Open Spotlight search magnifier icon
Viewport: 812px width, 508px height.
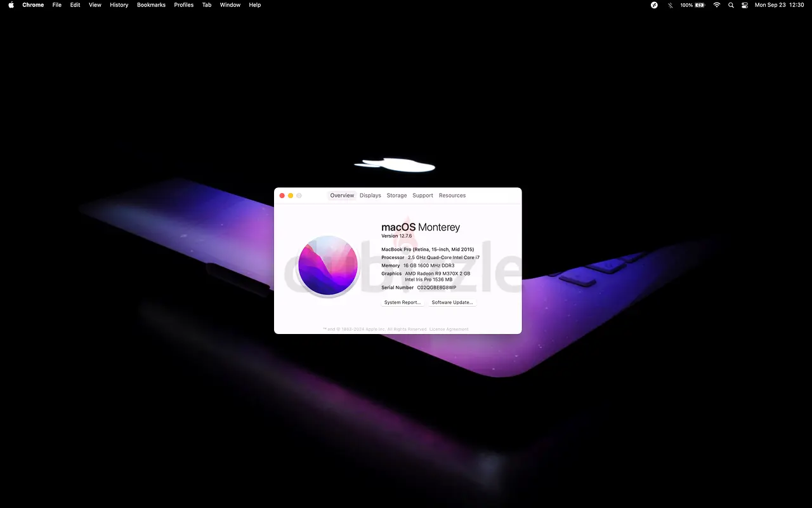pyautogui.click(x=731, y=5)
